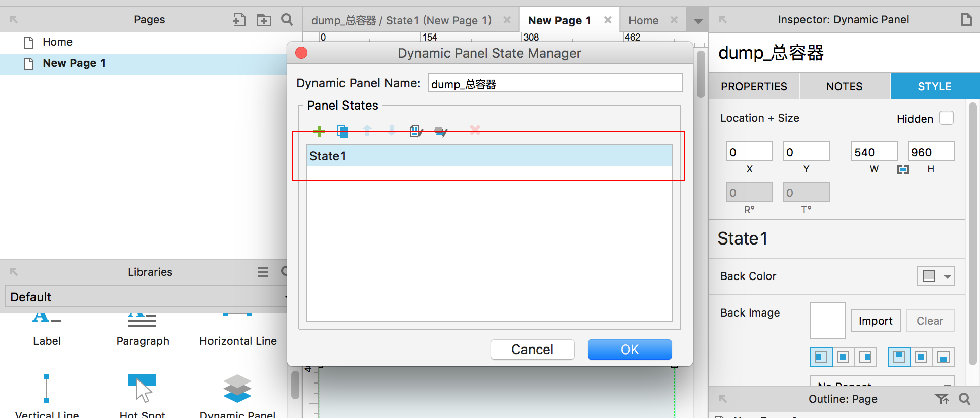Viewport: 980px width, 418px height.
Task: Open the Default library dropdown
Action: click(x=147, y=297)
